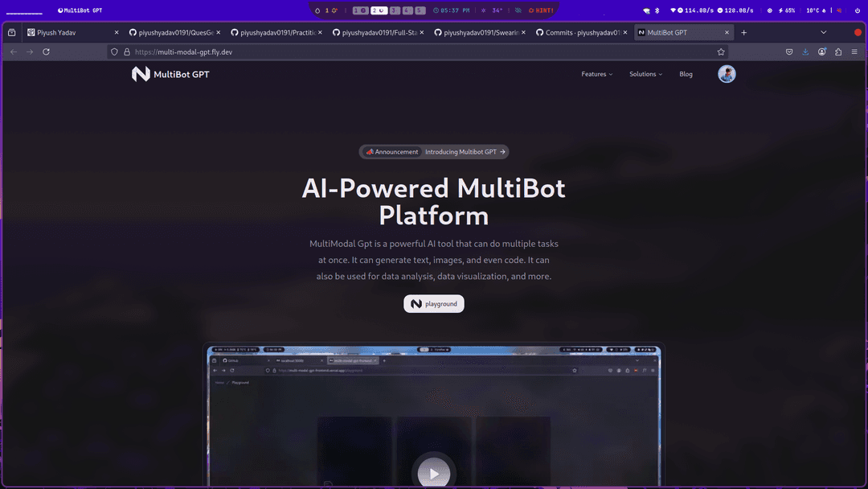The image size is (868, 489).
Task: Click the MultiBot GPT logo icon
Action: tap(141, 74)
